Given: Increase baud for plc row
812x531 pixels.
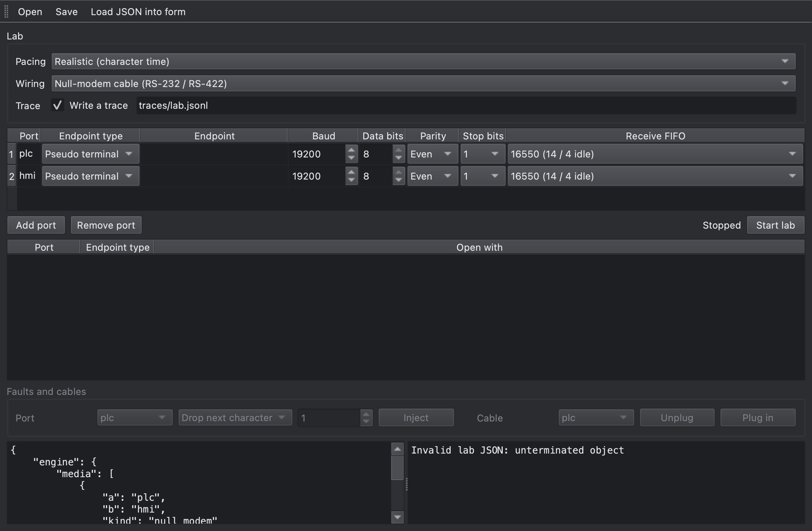Looking at the screenshot, I should coord(351,150).
